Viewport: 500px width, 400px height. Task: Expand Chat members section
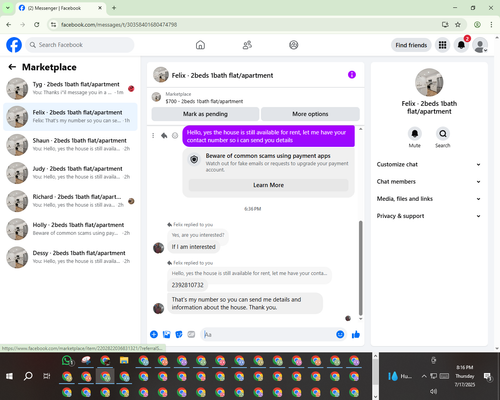[x=429, y=182]
